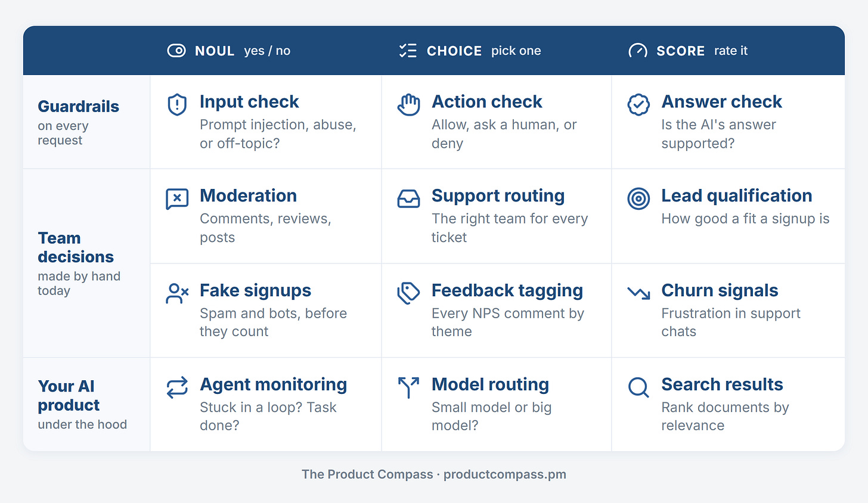Image resolution: width=868 pixels, height=503 pixels.
Task: Click the badge checkmark icon for Answer check
Action: click(638, 104)
